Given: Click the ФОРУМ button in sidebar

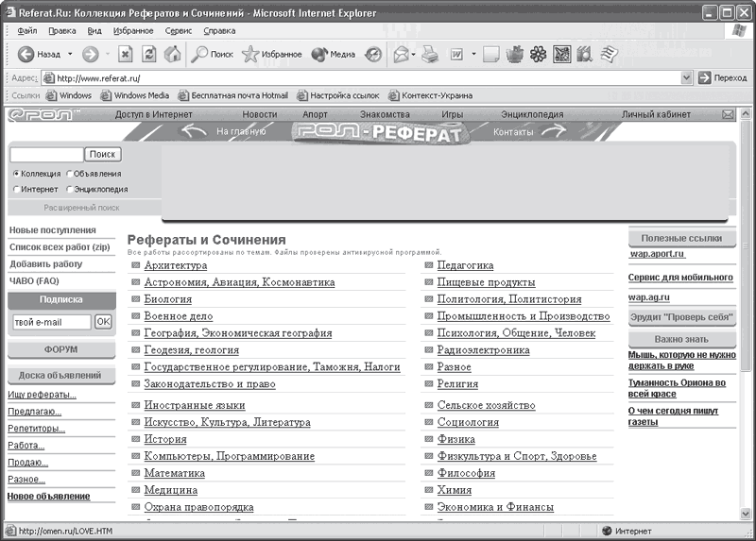Looking at the screenshot, I should point(60,349).
